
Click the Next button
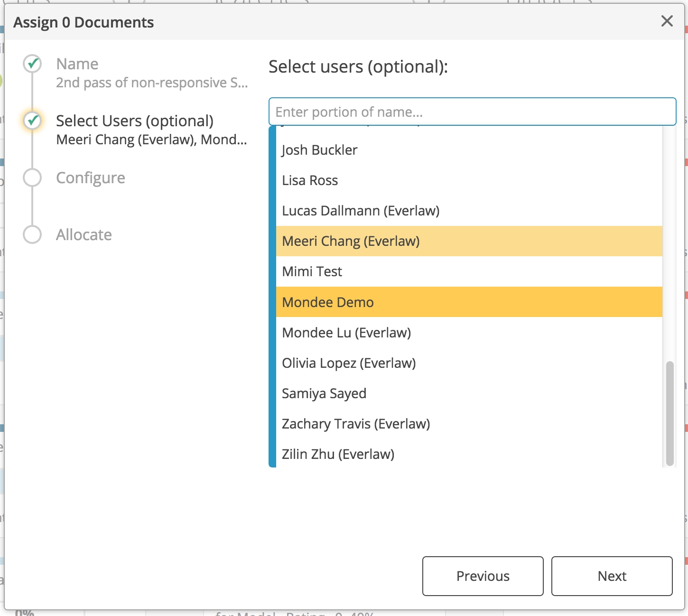click(612, 576)
